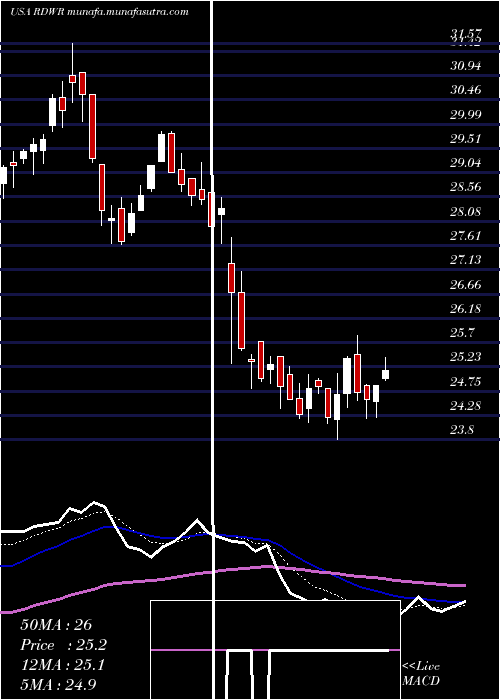
Task: Click the 29.51 price axis label
Action: [x=466, y=139]
